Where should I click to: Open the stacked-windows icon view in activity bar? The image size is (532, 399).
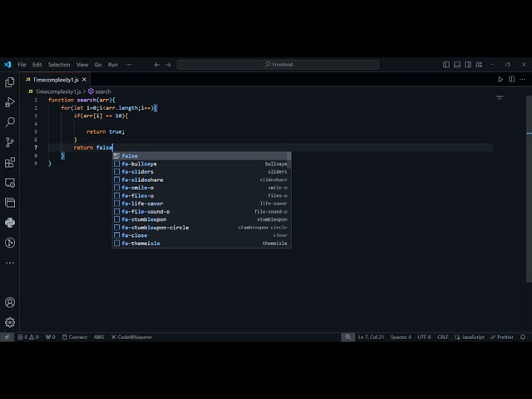point(10,203)
